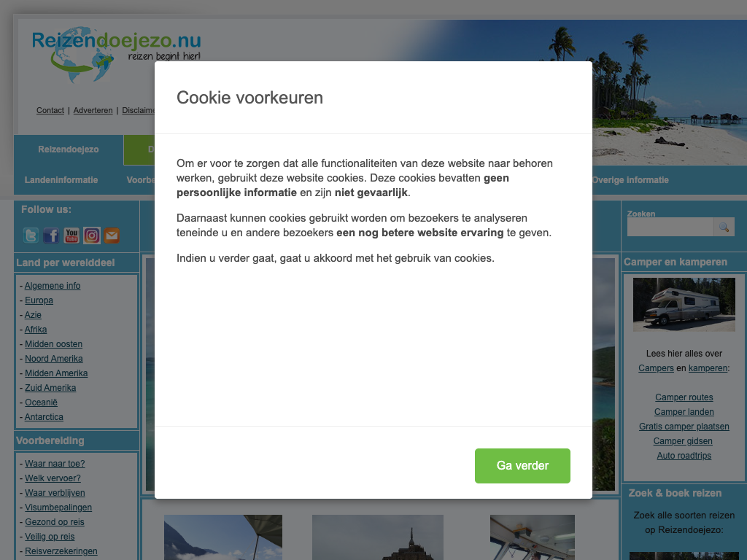
Task: Open the Veilig op reis link
Action: click(50, 537)
